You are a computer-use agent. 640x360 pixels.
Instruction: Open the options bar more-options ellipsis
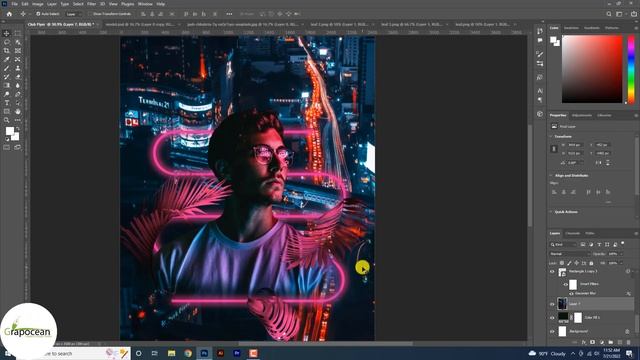(x=229, y=14)
